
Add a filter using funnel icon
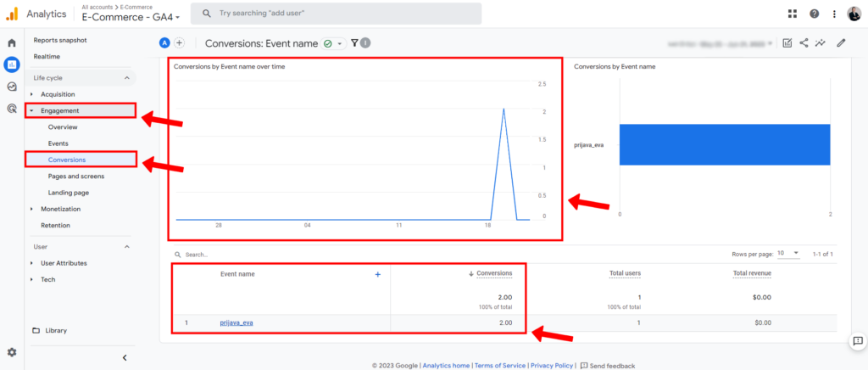point(354,43)
